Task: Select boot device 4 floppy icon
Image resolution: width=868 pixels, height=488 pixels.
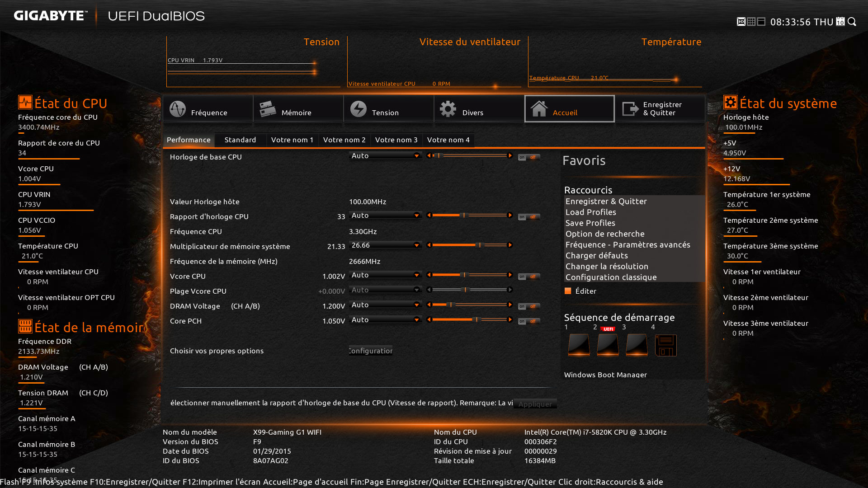Action: click(666, 345)
